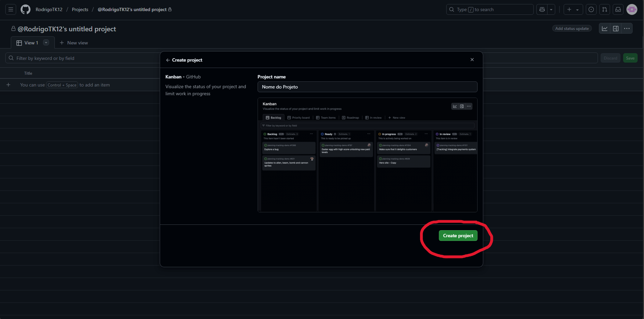Click the Discard button
644x319 pixels.
pyautogui.click(x=610, y=58)
